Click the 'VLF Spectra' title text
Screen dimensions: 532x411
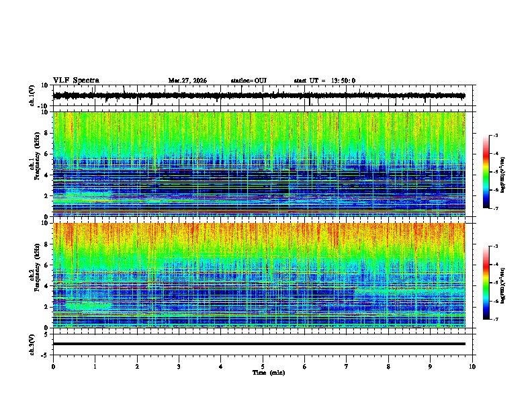pos(76,81)
